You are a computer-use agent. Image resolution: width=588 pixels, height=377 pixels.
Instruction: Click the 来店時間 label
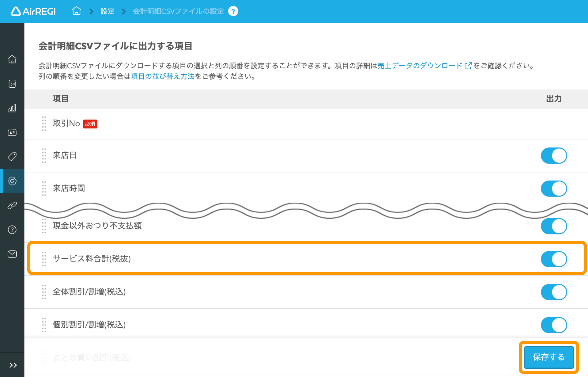(69, 188)
